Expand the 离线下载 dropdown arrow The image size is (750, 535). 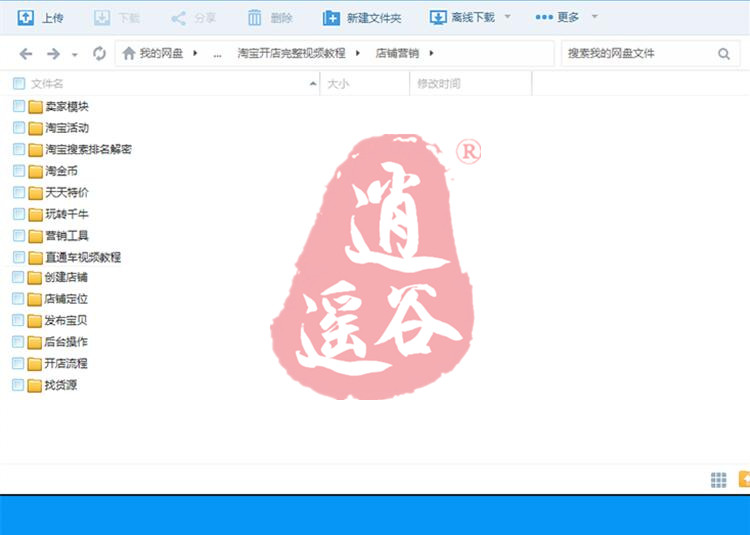point(507,17)
